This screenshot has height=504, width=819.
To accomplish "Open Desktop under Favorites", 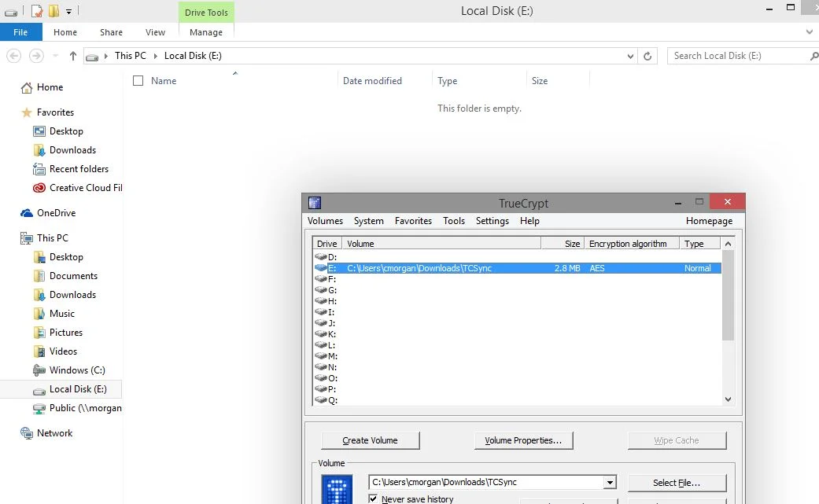I will (66, 131).
